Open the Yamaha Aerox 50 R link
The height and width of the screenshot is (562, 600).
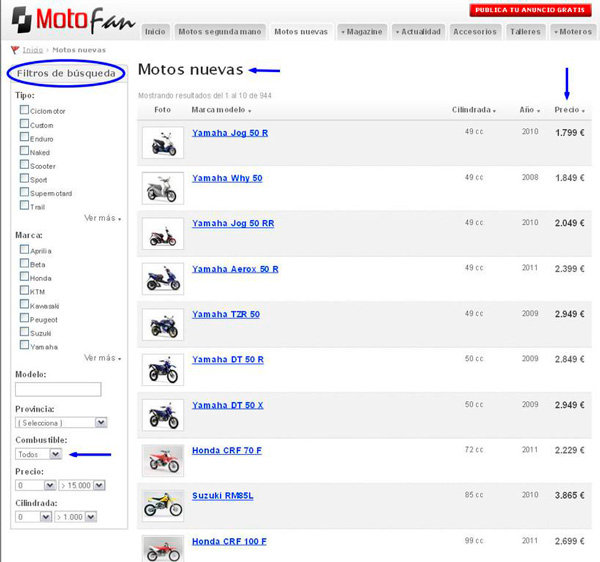[235, 269]
